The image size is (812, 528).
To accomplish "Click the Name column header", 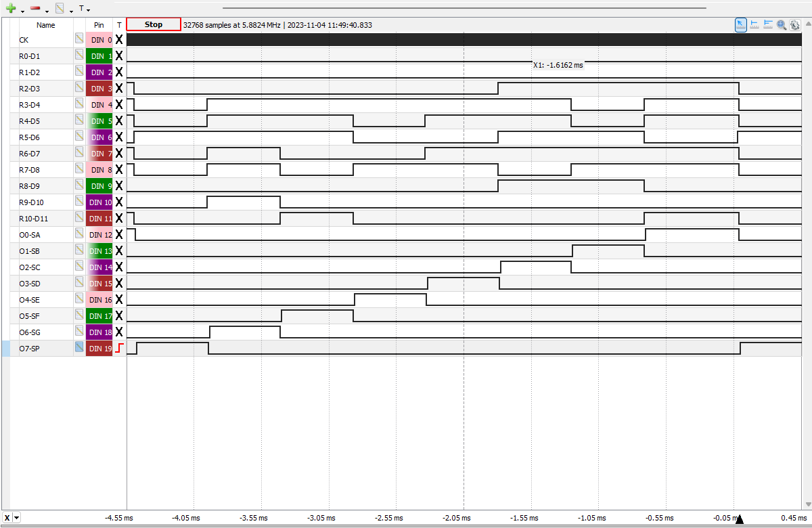I will 46,25.
